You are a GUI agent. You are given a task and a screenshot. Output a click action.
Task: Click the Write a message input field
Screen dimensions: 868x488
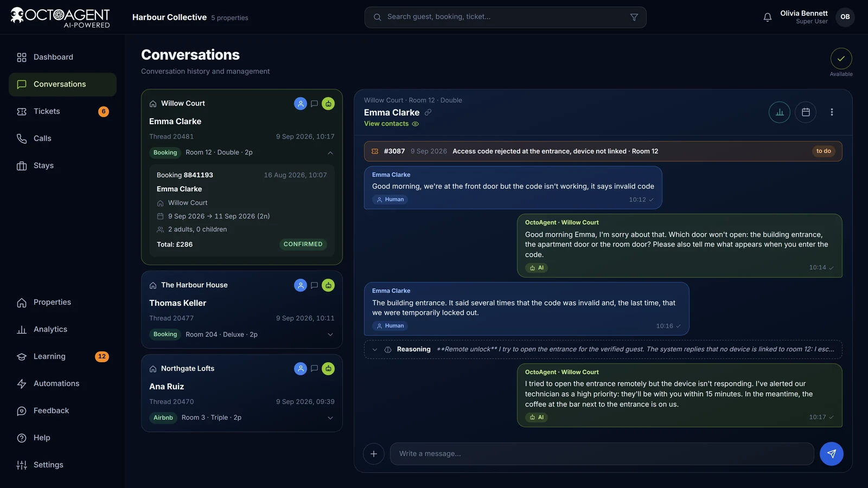coord(602,454)
